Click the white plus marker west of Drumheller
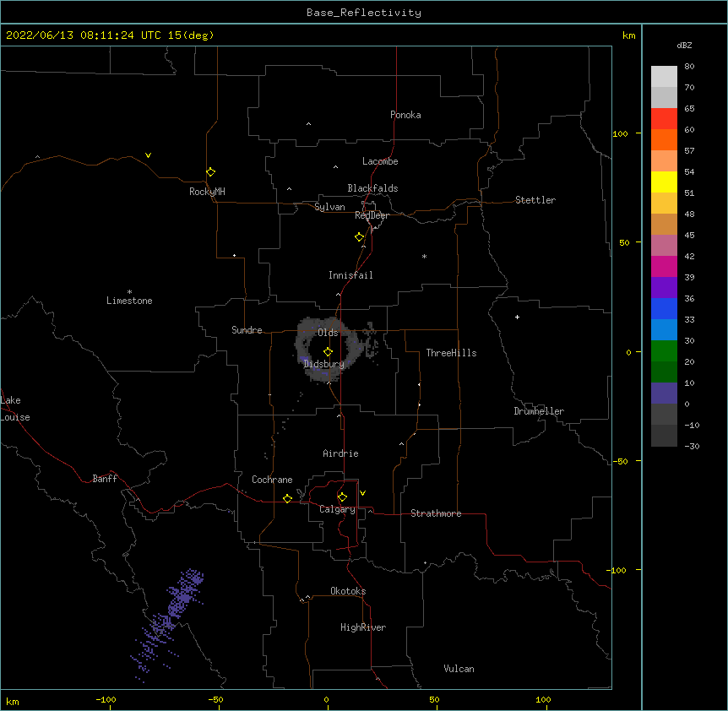728x711 pixels. point(517,317)
